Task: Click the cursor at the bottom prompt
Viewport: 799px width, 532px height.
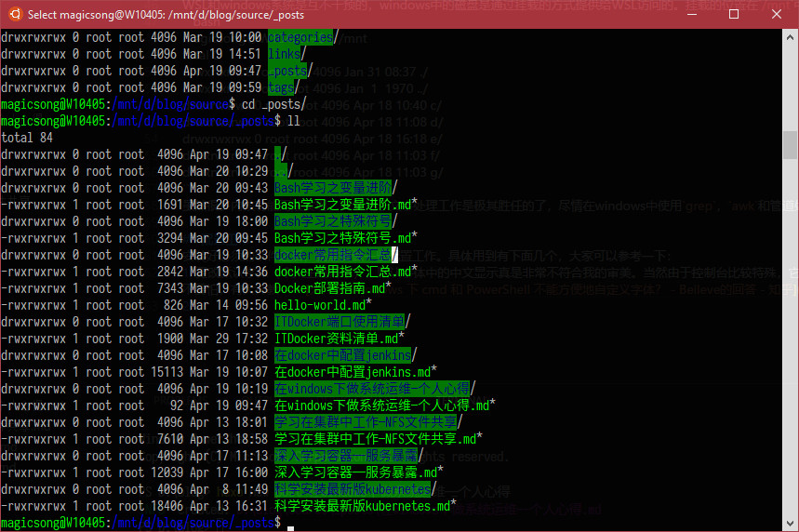Action: pos(291,525)
